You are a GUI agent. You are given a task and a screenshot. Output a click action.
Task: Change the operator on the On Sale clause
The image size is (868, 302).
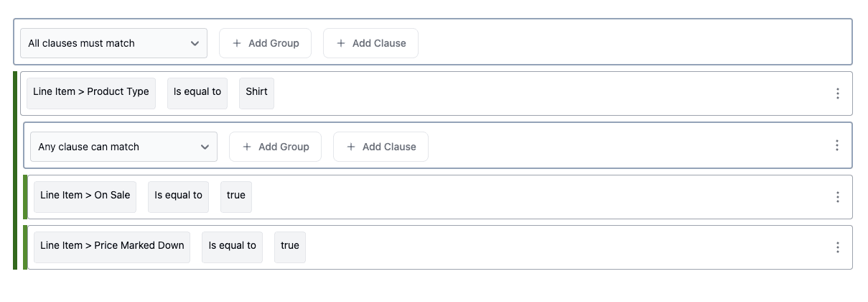pyautogui.click(x=178, y=196)
